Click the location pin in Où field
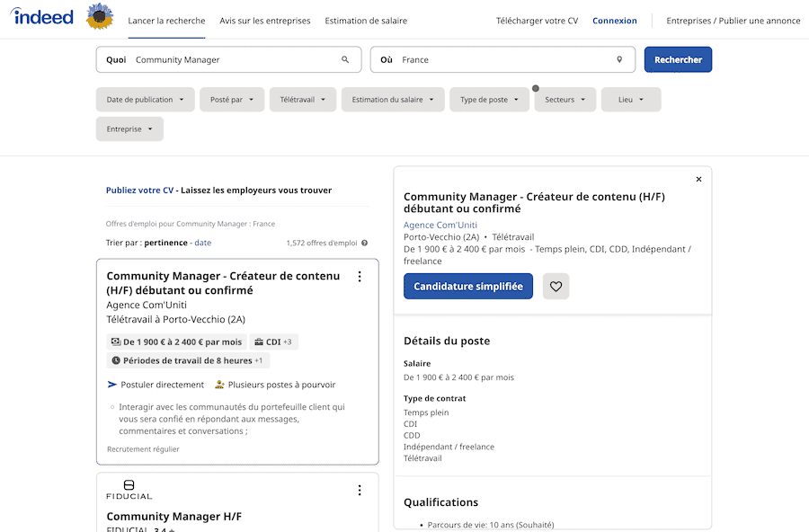The width and height of the screenshot is (809, 532). click(x=619, y=59)
